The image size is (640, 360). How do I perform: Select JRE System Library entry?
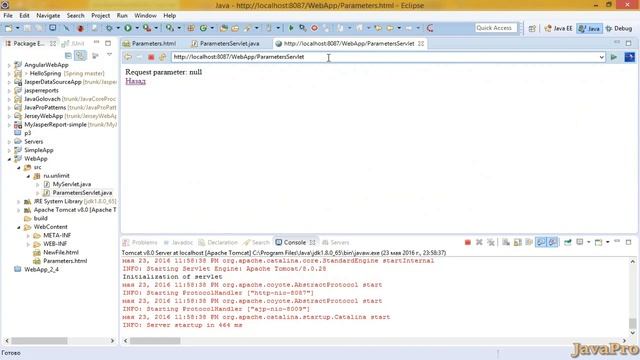(70, 201)
